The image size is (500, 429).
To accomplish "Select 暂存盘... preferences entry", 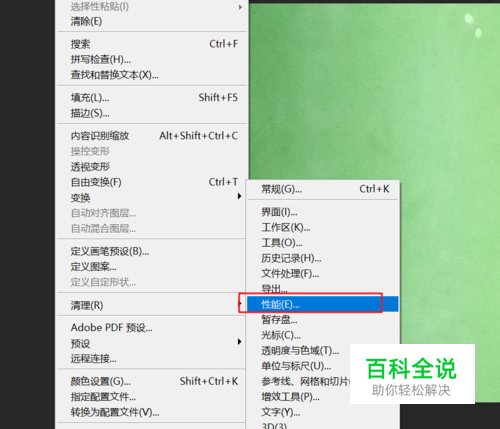I will pos(323,320).
